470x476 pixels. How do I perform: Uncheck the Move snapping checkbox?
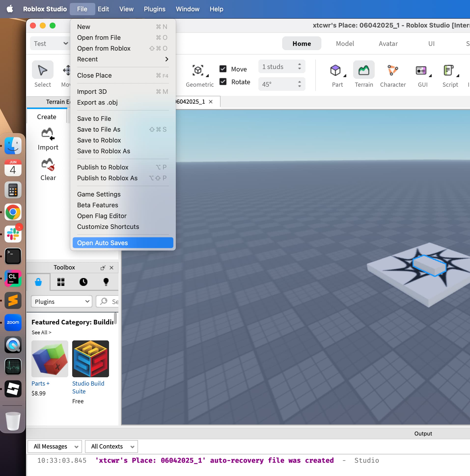tap(223, 69)
